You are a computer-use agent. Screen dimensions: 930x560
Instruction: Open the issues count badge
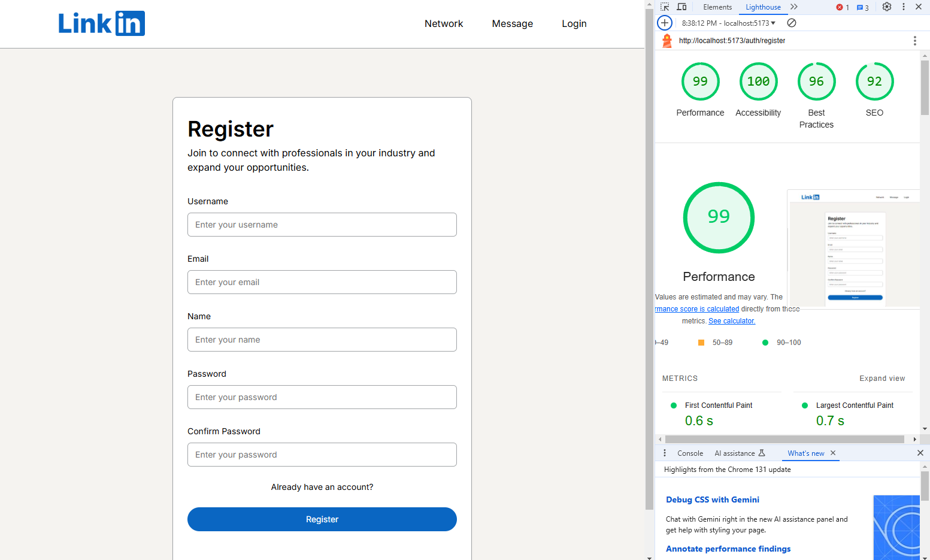point(862,7)
